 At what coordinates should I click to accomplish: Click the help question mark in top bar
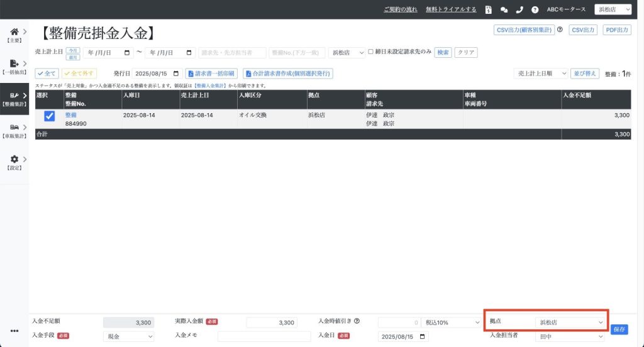[535, 9]
